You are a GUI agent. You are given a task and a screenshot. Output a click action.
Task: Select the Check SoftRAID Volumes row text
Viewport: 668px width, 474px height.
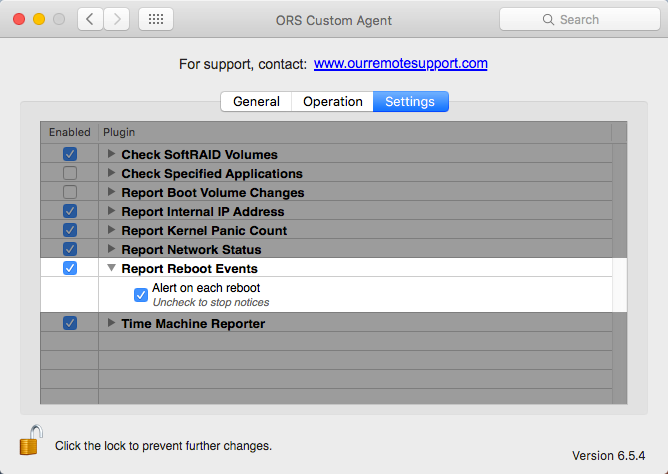coord(199,155)
